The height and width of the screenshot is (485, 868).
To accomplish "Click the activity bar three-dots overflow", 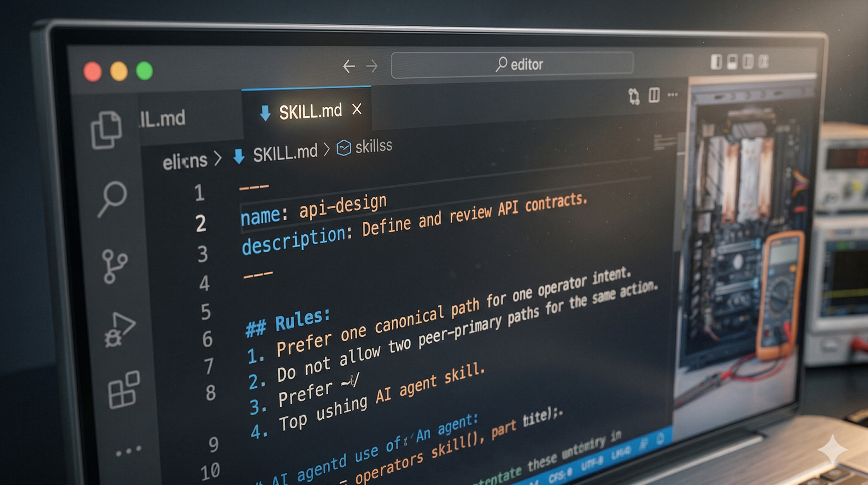I will 128,451.
